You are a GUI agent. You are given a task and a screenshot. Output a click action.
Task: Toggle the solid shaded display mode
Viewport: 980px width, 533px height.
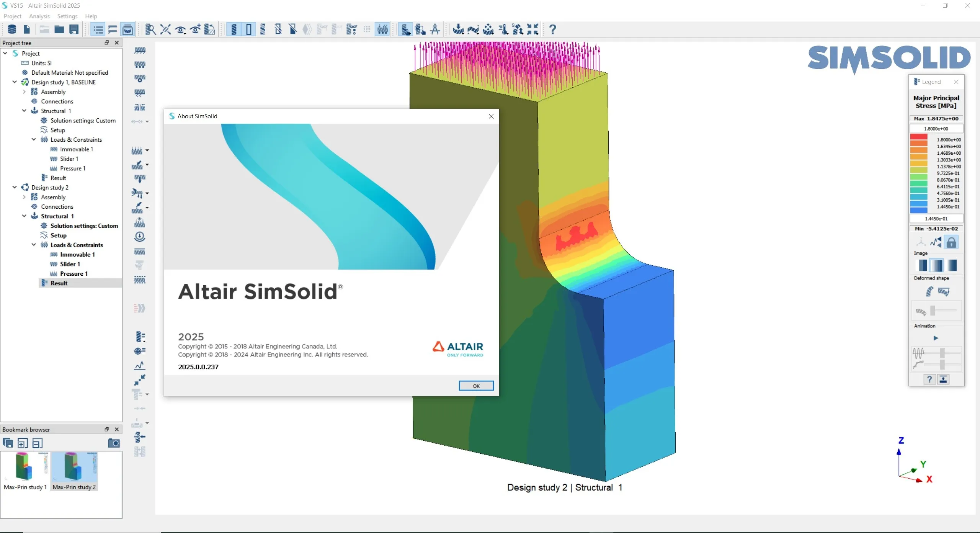pyautogui.click(x=234, y=29)
